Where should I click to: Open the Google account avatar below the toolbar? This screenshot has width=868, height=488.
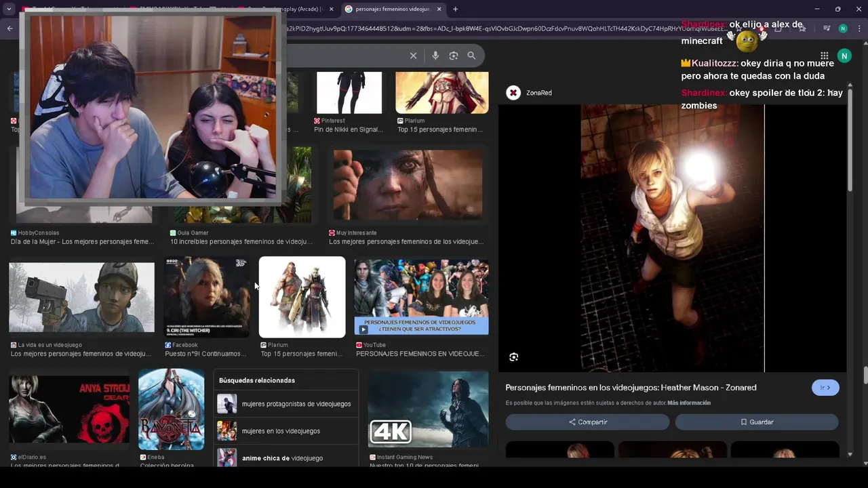844,56
